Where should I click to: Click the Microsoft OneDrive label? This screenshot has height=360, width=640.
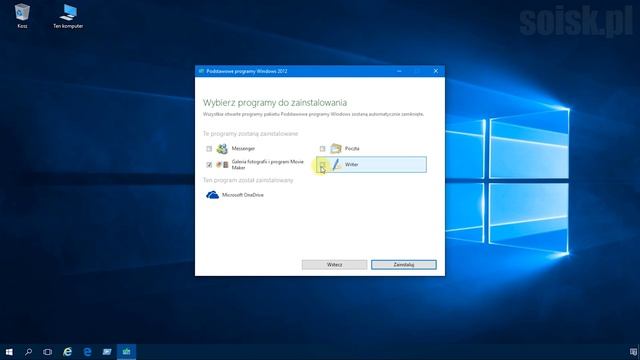coord(243,195)
